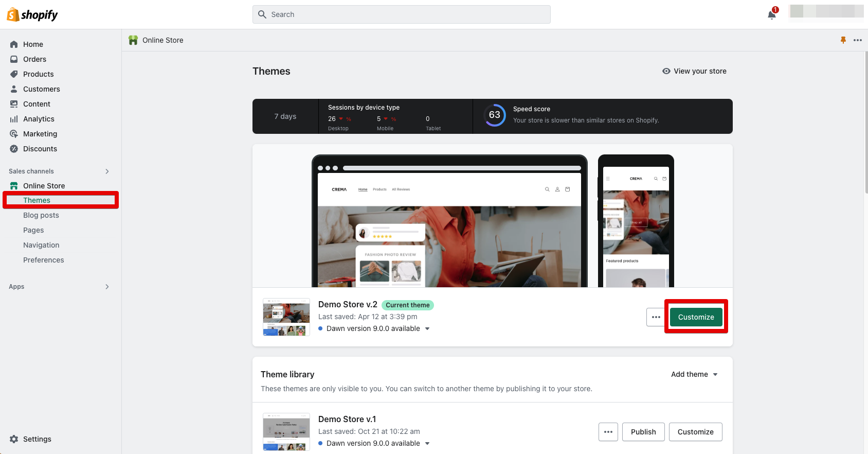868x454 pixels.
Task: Customize the current Demo Store v.2 theme
Action: (696, 317)
